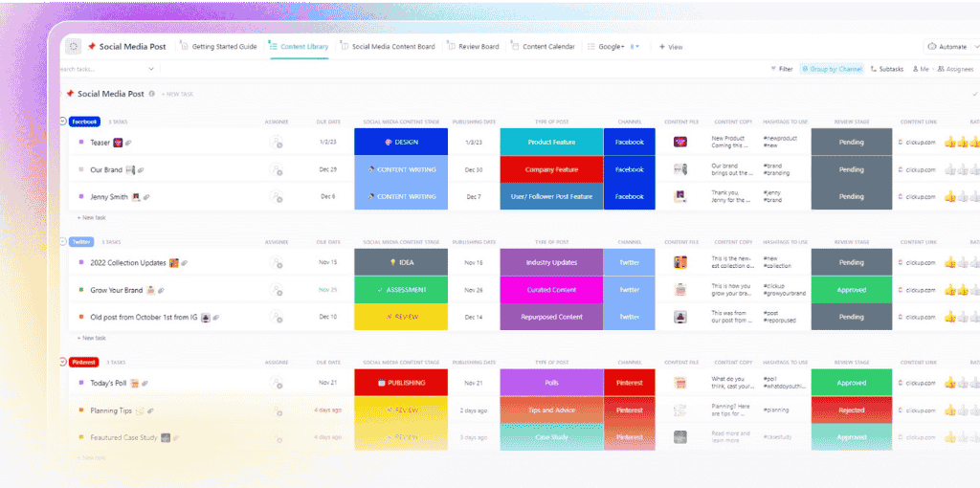The image size is (980, 488).
Task: Toggle the status square of Our Brand task
Action: [80, 169]
